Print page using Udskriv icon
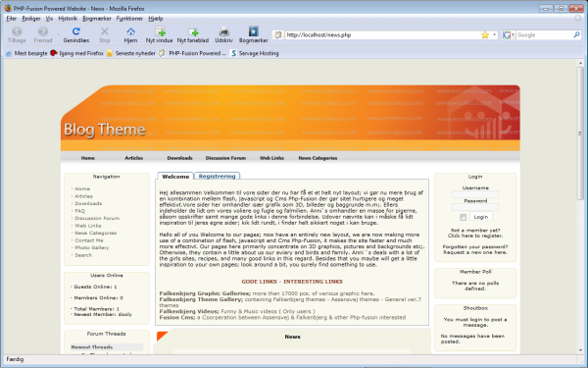This screenshot has height=368, width=588. [x=223, y=35]
